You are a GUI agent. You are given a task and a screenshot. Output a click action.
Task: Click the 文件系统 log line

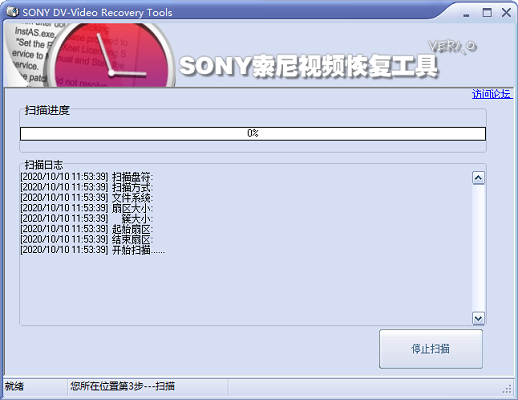click(87, 198)
